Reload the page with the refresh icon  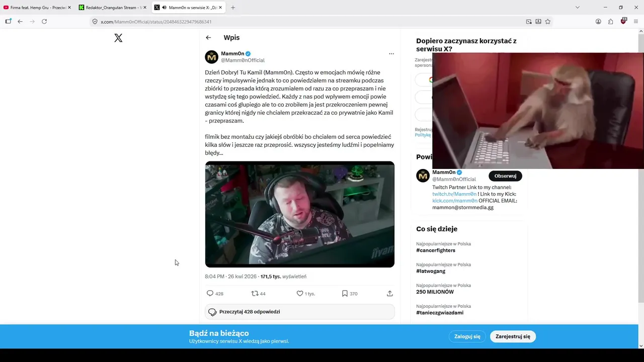pos(44,22)
